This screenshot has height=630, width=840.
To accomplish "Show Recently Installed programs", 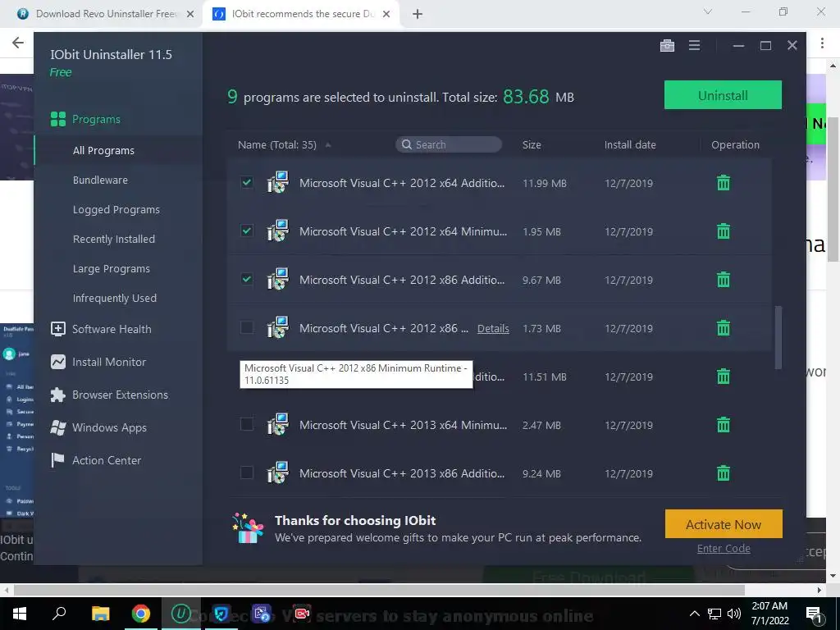I will (x=113, y=239).
